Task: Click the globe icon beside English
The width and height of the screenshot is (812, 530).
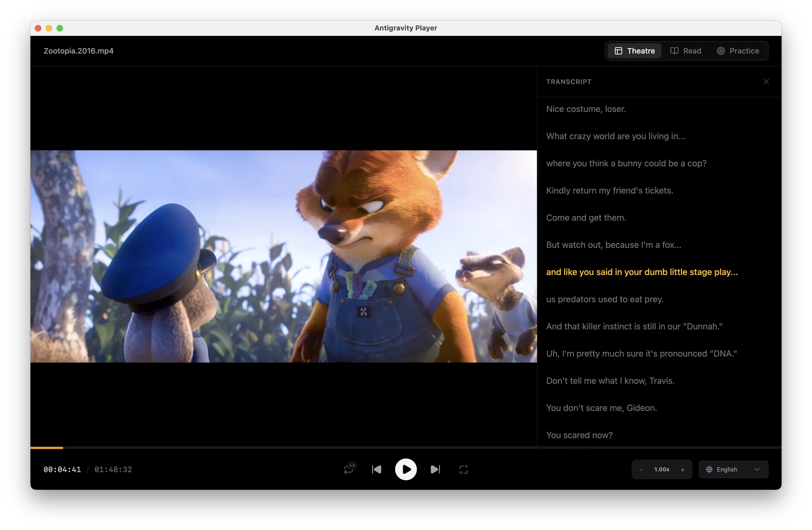Action: 709,469
